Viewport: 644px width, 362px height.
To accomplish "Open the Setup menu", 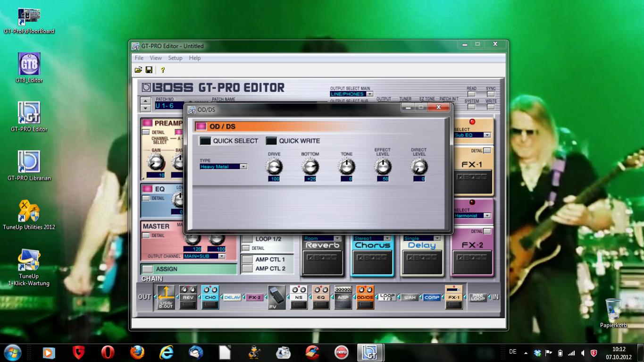I will [x=175, y=58].
